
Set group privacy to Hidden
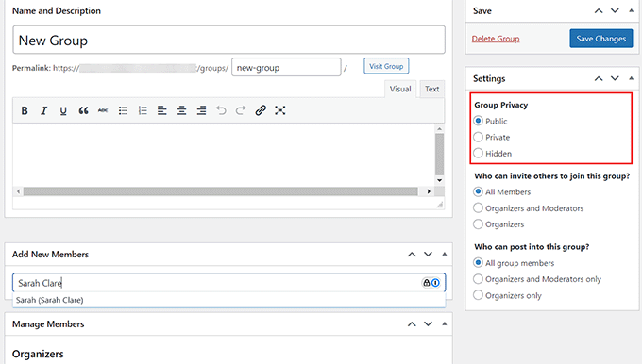click(x=478, y=154)
